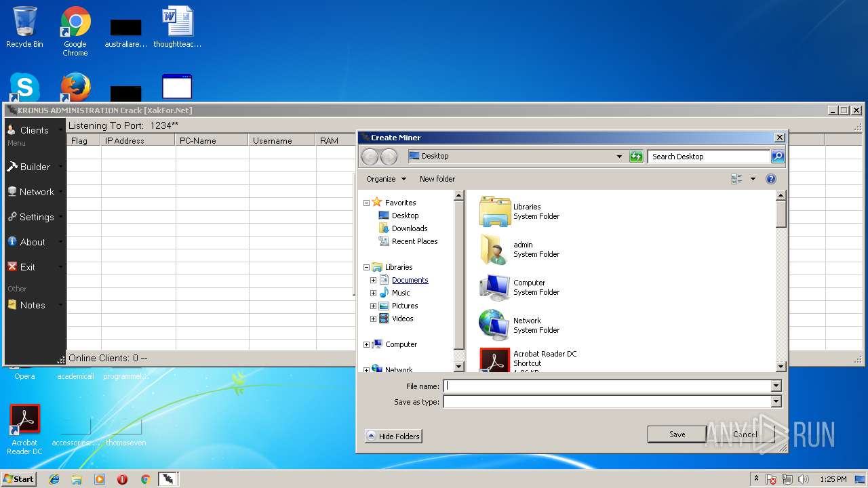The height and width of the screenshot is (488, 868).
Task: Sort by PC-Name column header
Action: 212,140
